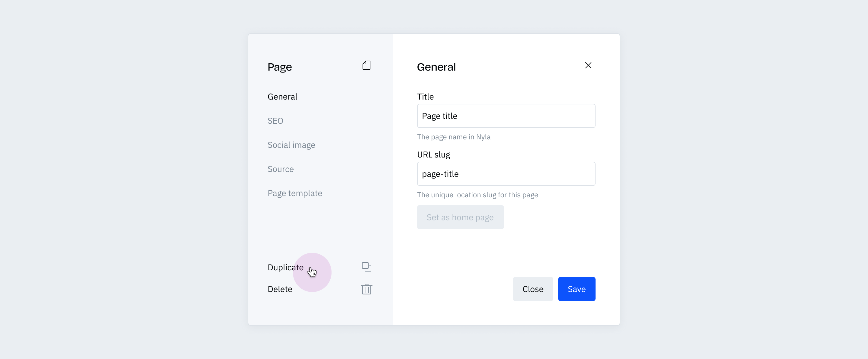This screenshot has height=359, width=868.
Task: Click the close X icon in General panel
Action: tap(588, 65)
